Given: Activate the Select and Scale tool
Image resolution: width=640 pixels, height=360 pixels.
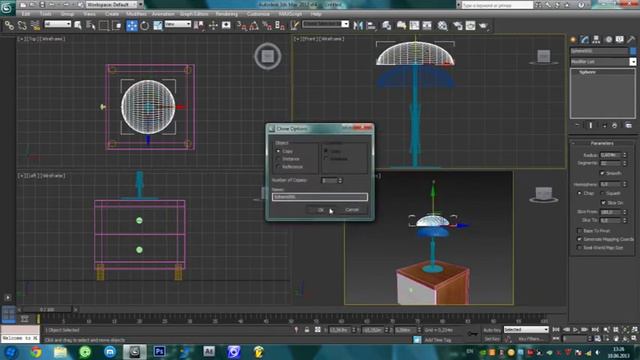Looking at the screenshot, I should [x=158, y=26].
